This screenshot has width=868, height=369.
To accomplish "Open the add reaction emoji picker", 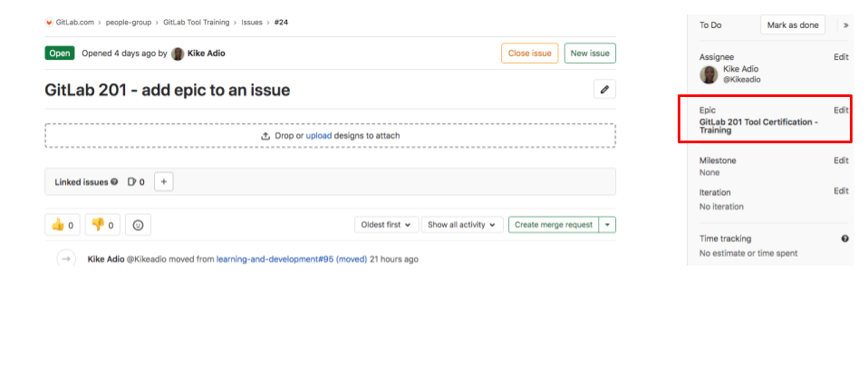I will pos(138,225).
